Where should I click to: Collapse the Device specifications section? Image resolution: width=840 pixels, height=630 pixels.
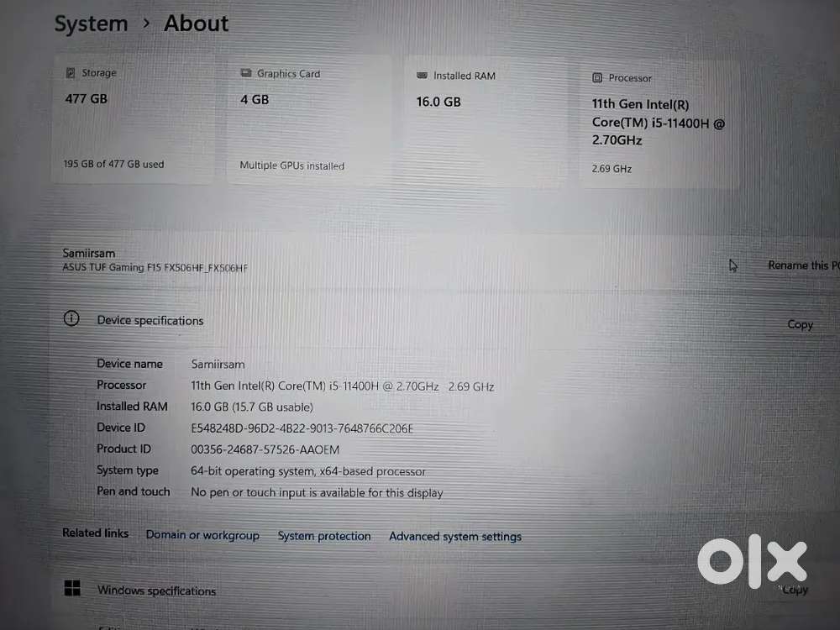click(444, 322)
